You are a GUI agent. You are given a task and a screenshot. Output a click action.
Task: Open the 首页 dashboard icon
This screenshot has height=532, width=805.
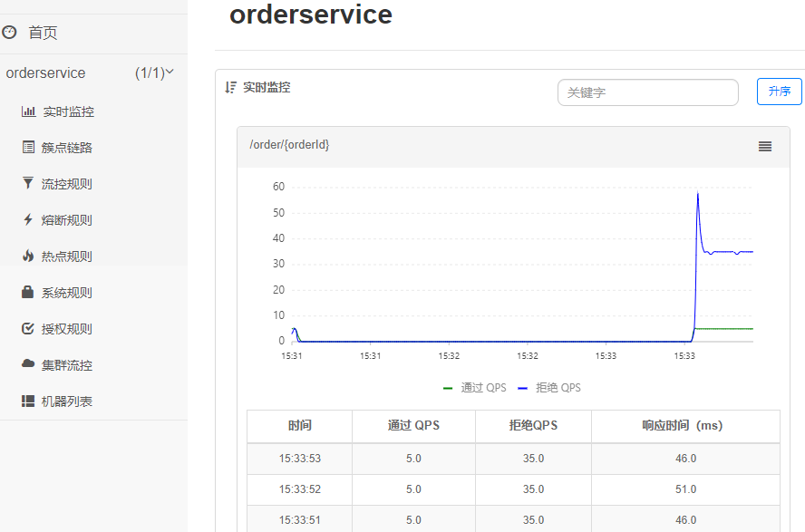tap(9, 33)
